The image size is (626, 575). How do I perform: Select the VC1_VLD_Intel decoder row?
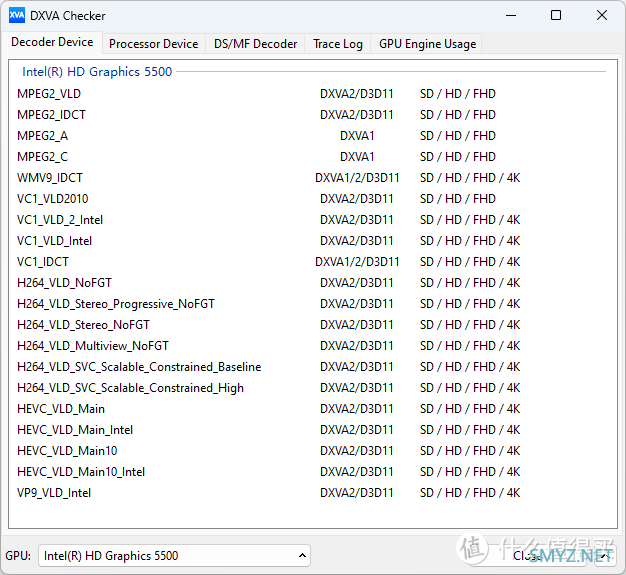(x=313, y=241)
